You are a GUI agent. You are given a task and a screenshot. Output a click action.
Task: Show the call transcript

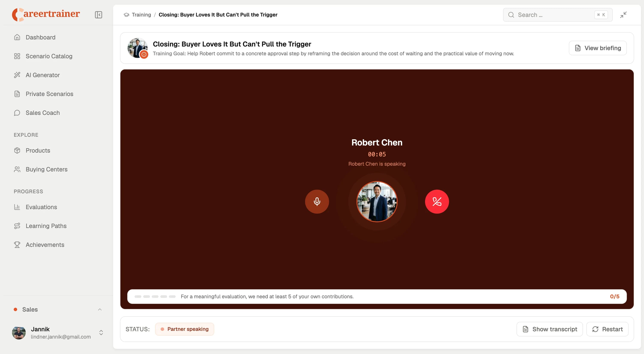[x=550, y=329]
